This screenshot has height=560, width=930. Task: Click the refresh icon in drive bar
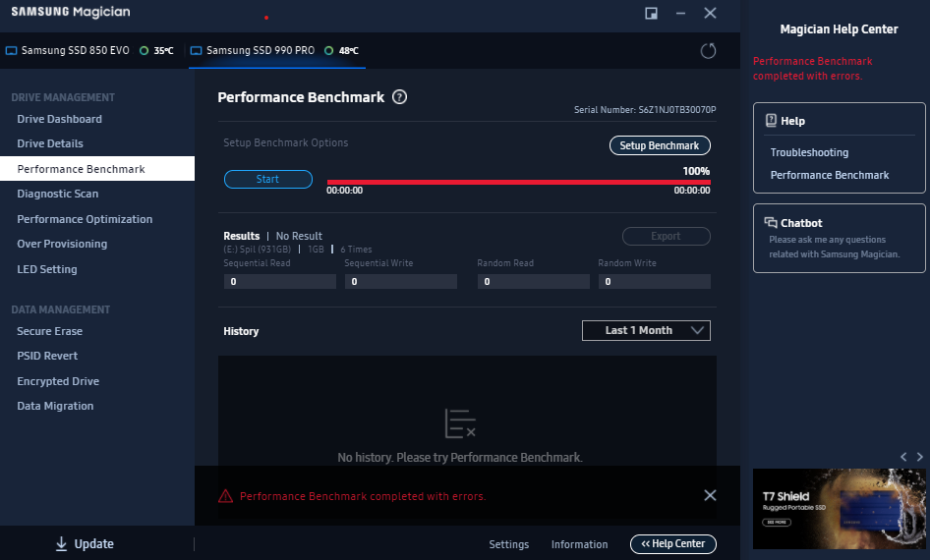[708, 51]
